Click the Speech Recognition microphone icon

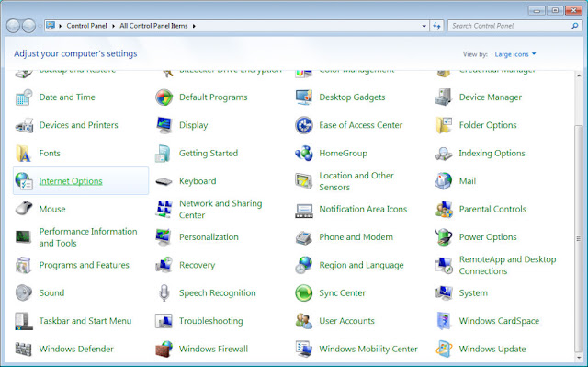164,293
